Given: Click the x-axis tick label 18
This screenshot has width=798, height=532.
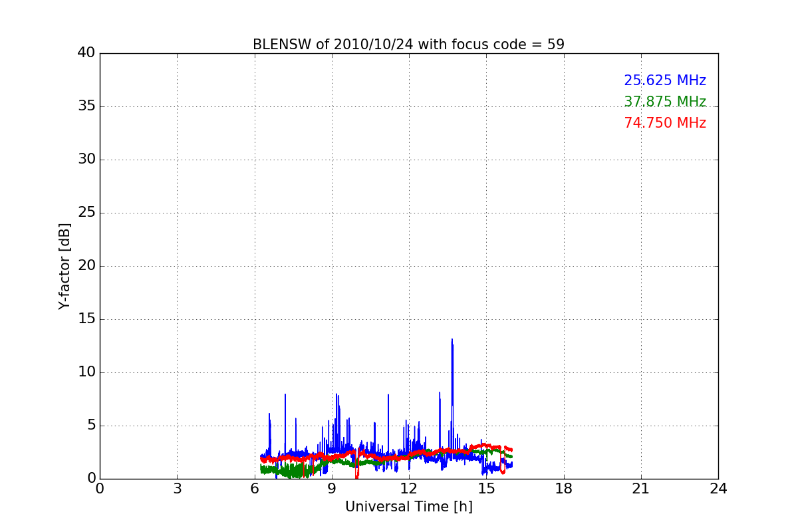Looking at the screenshot, I should [x=564, y=489].
